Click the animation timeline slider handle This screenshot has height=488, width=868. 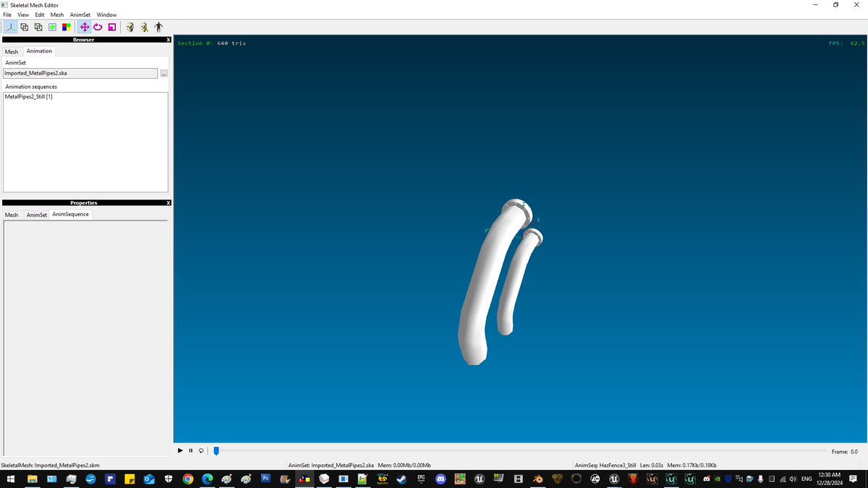click(216, 450)
